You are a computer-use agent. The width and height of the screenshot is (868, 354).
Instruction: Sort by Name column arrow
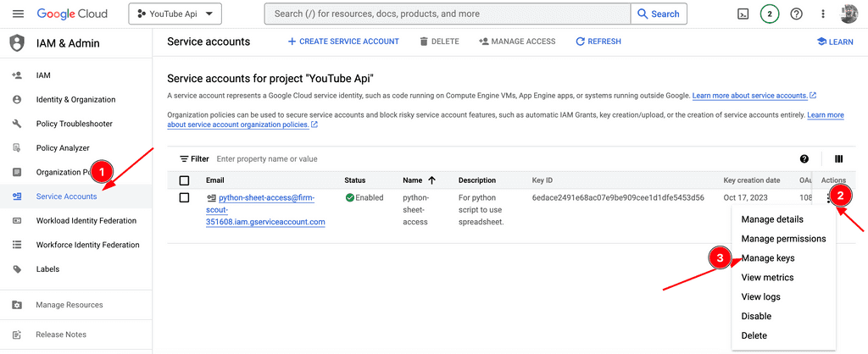click(431, 180)
